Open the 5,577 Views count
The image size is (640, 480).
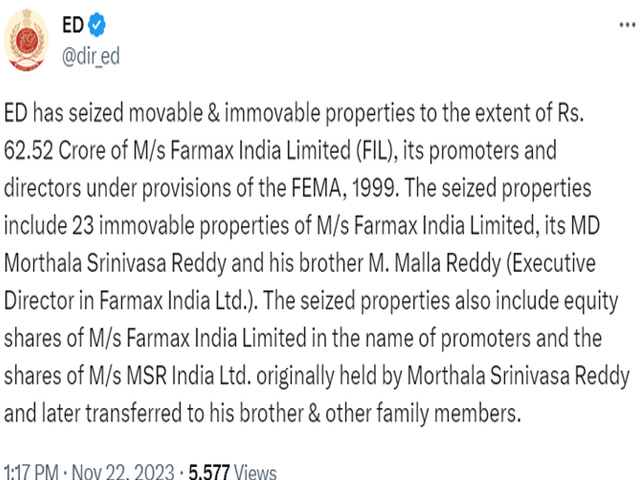click(x=232, y=472)
